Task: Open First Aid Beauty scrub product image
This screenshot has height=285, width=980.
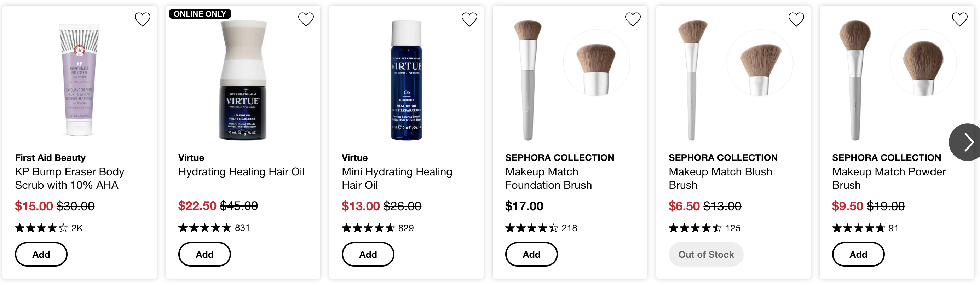Action: point(79,80)
